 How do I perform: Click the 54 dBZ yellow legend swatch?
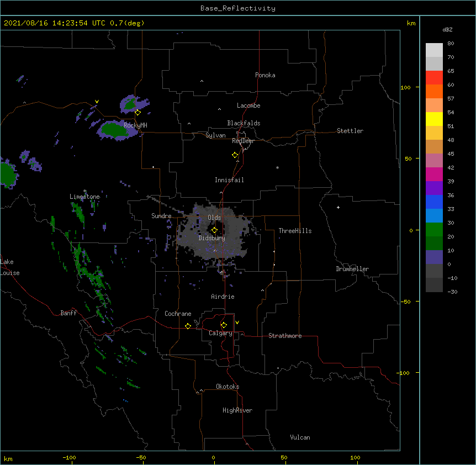click(x=434, y=119)
